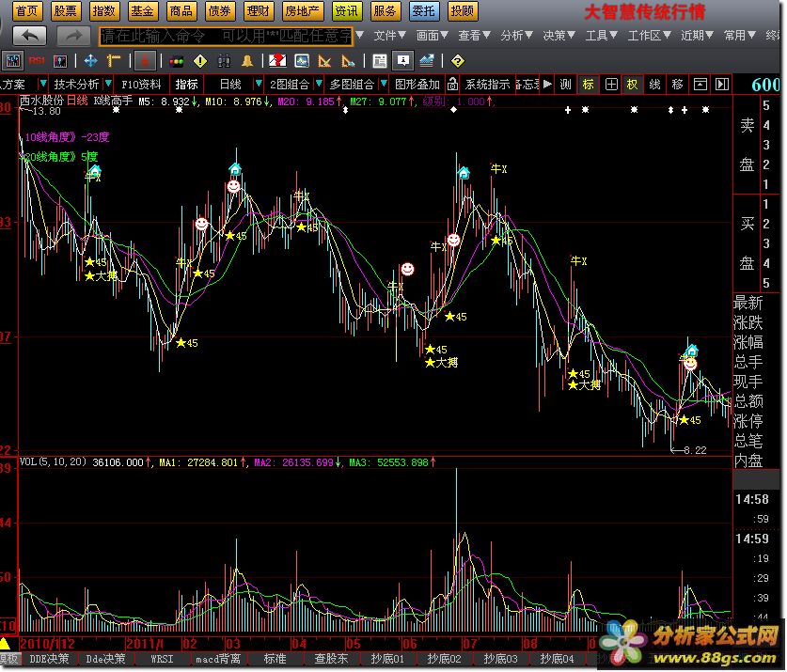Open the cyan dropdown arrow after 多图组合
Screen dimensions: 787x672
click(x=384, y=83)
